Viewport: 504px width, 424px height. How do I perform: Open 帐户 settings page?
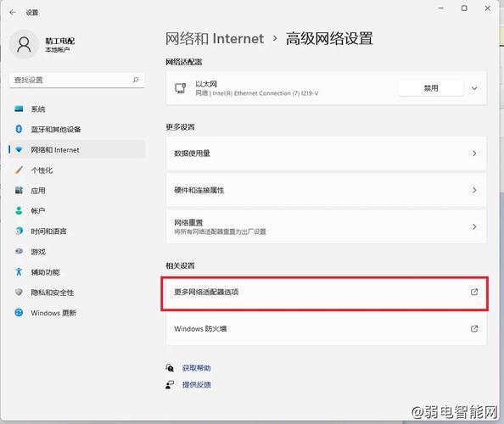[x=77, y=210]
